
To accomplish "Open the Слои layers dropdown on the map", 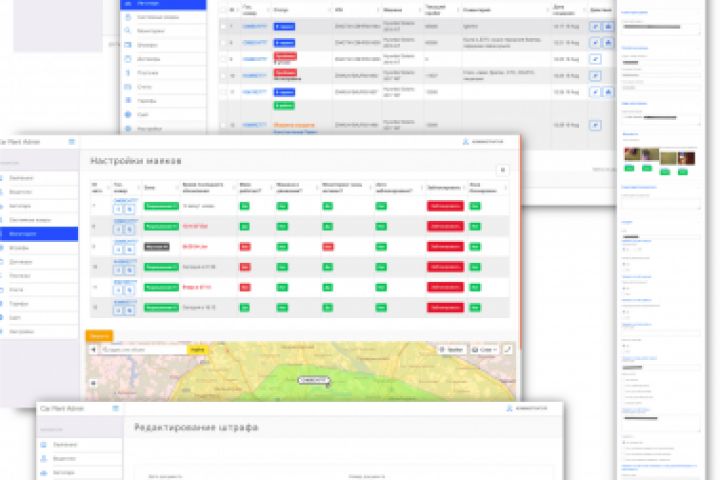I will [484, 350].
